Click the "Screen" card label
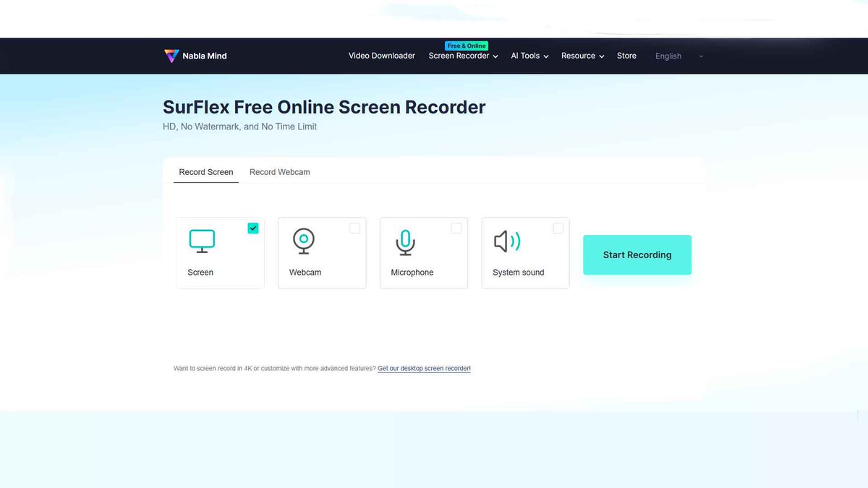The image size is (868, 488). (200, 273)
